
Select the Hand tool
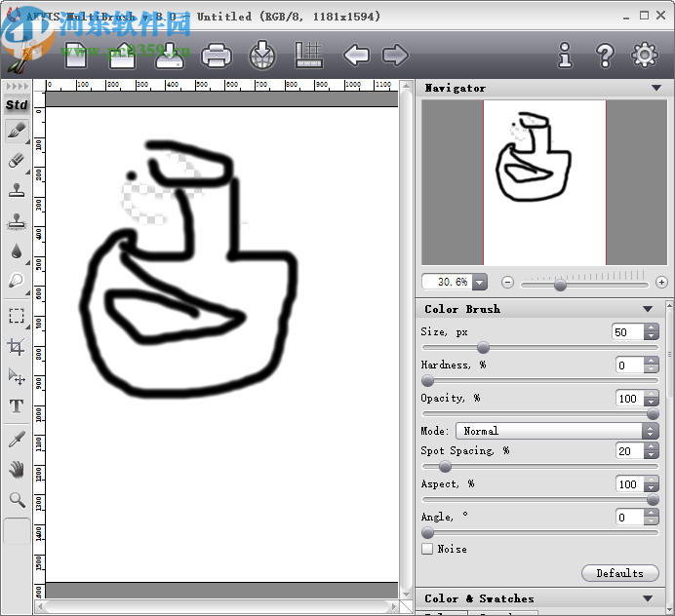(17, 470)
